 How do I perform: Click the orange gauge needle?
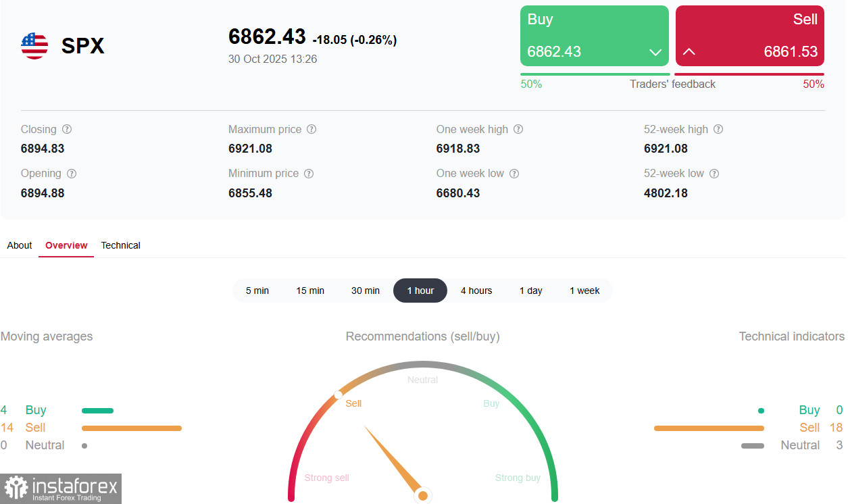coord(395,461)
